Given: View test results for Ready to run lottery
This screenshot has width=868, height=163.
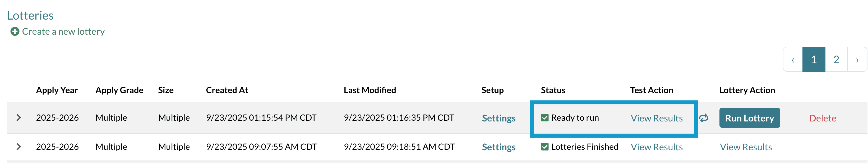Looking at the screenshot, I should click(656, 118).
